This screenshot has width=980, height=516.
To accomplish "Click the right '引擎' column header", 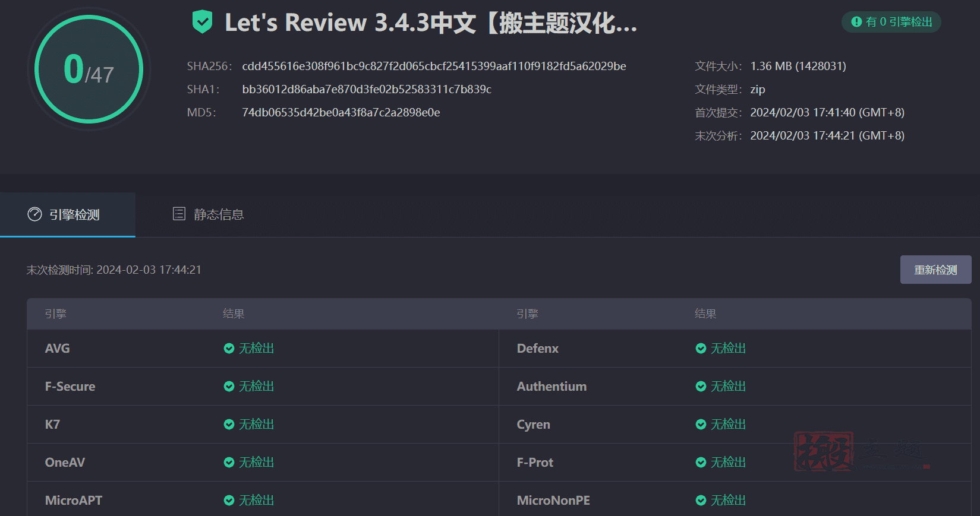I will (527, 314).
